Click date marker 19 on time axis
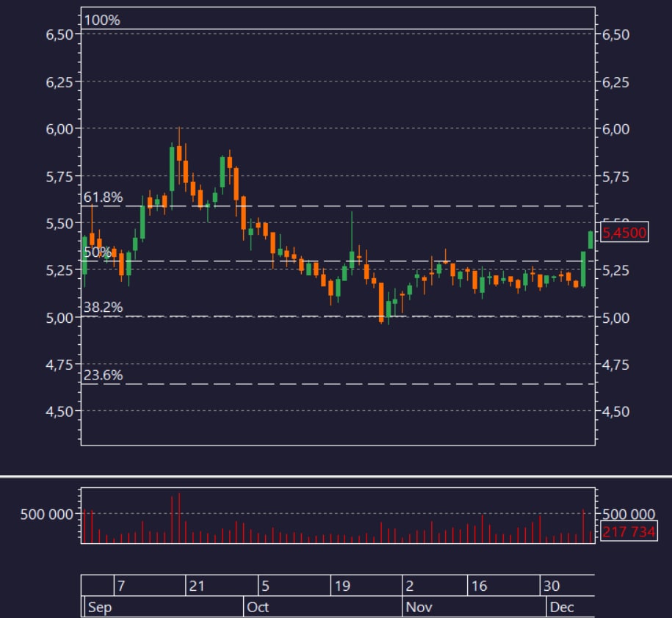672x618 pixels. [x=342, y=586]
